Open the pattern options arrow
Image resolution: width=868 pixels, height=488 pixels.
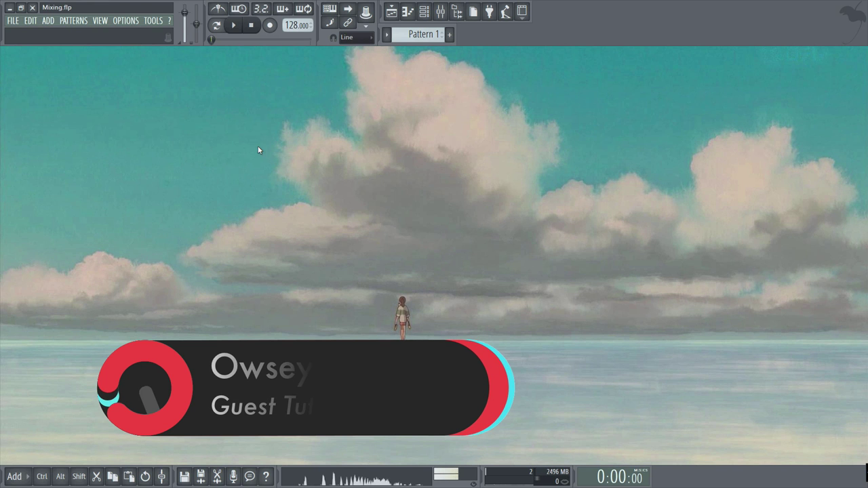pos(387,35)
